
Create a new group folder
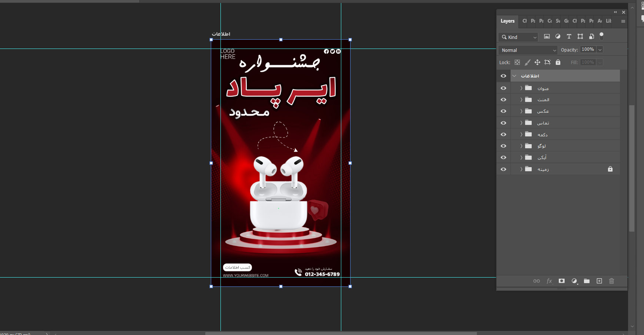[x=587, y=281]
